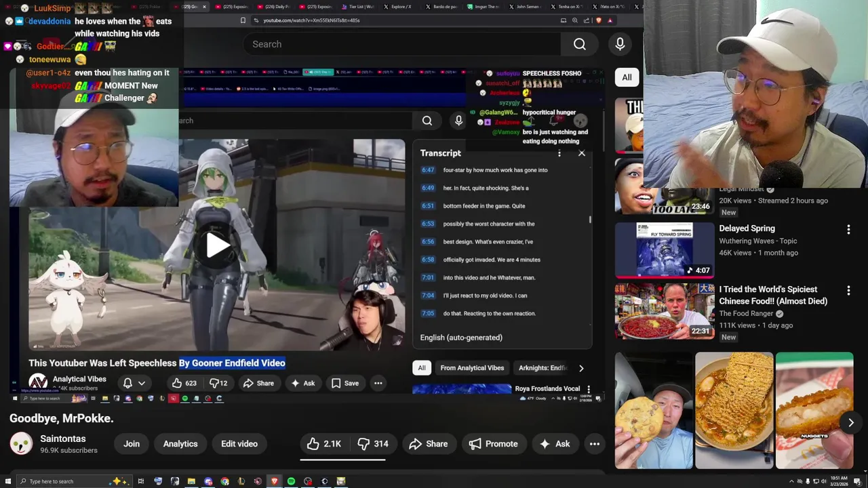Open options for World's Spiciest Chinese Food video

point(848,291)
